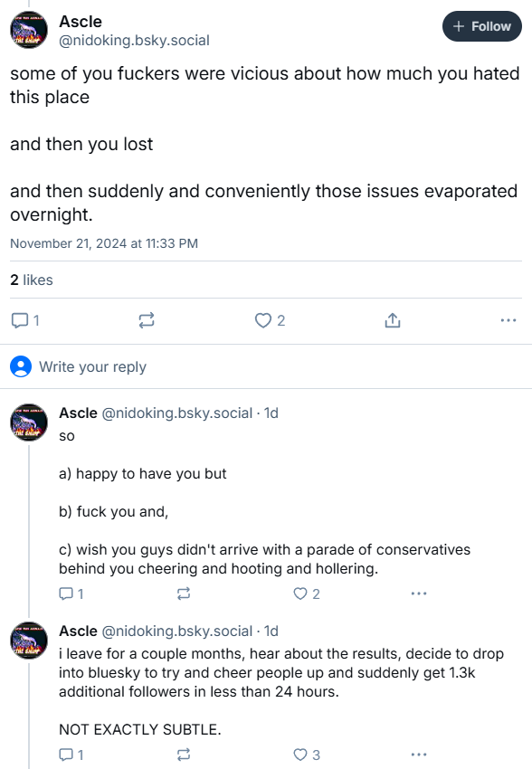
Task: Follow the Ascle account
Action: click(x=481, y=26)
